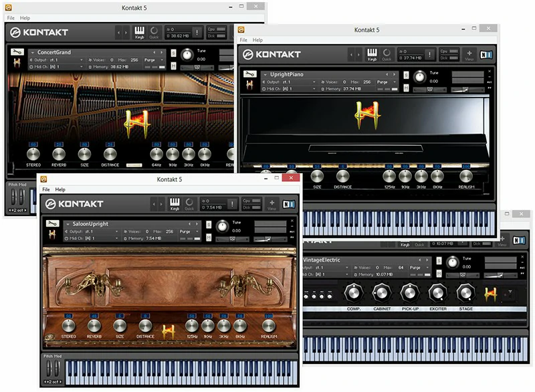Click the CABINET knob in VintageElectric panel
The width and height of the screenshot is (535, 392).
pyautogui.click(x=381, y=293)
